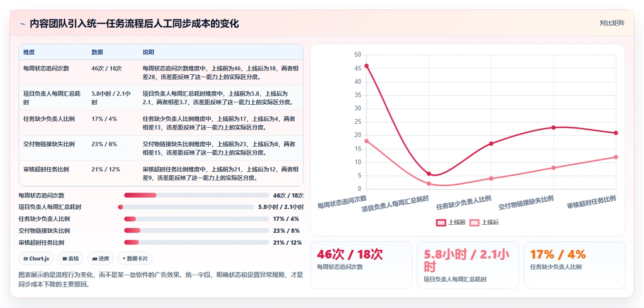Viewport: 644px width, 308px height.
Task: Click the 任务缺少负责人比例 progress bar
Action: pyautogui.click(x=196, y=219)
